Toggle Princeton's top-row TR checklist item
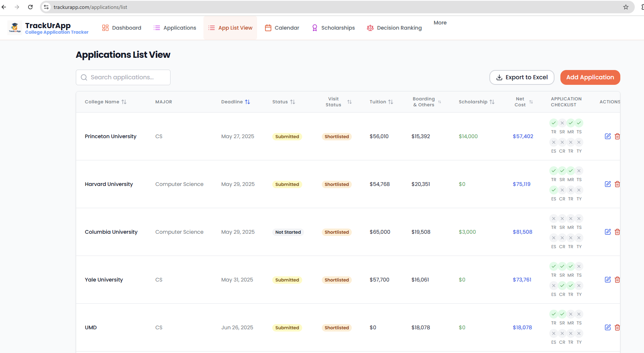 pos(554,123)
